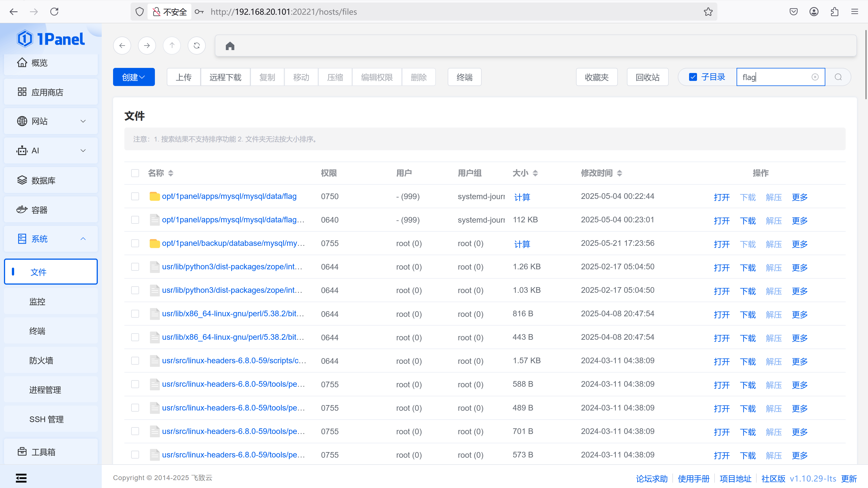Image resolution: width=868 pixels, height=488 pixels.
Task: Open opt/1panel/apps/mysql/mysql/data/flag folder link
Action: (229, 197)
